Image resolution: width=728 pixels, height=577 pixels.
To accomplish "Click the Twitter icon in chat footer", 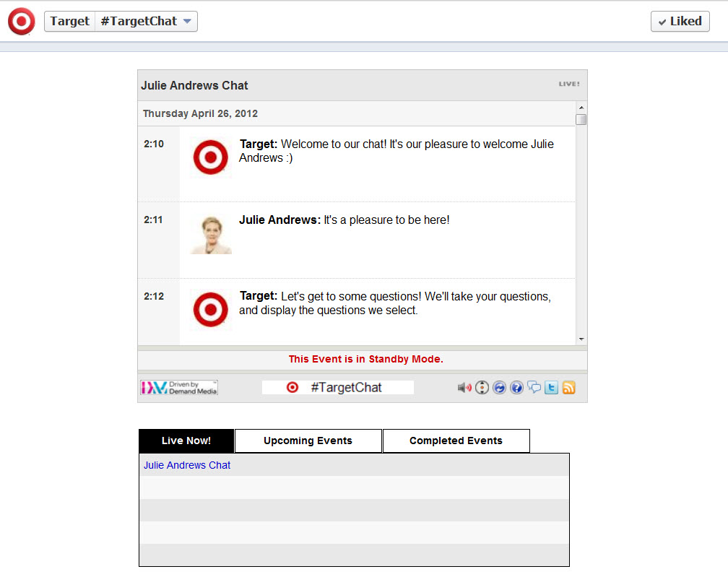I will [x=551, y=388].
